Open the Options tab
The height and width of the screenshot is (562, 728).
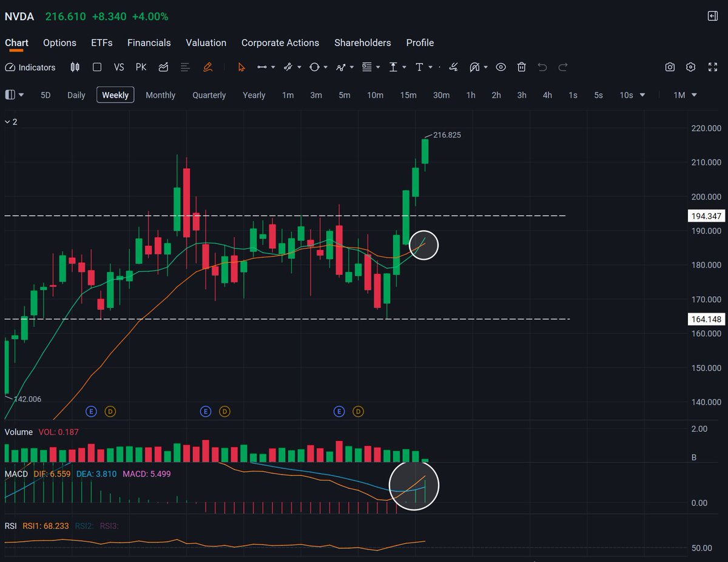[59, 42]
